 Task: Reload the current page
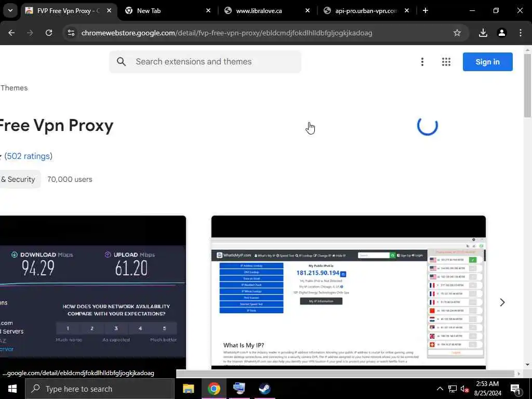[x=49, y=33]
